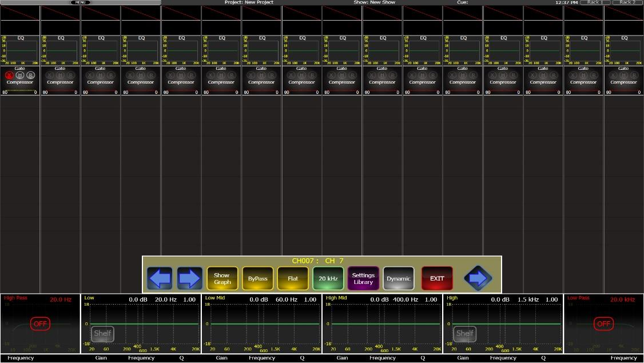Toggle the red X gate button on first channel
The image size is (644, 363).
pyautogui.click(x=9, y=75)
